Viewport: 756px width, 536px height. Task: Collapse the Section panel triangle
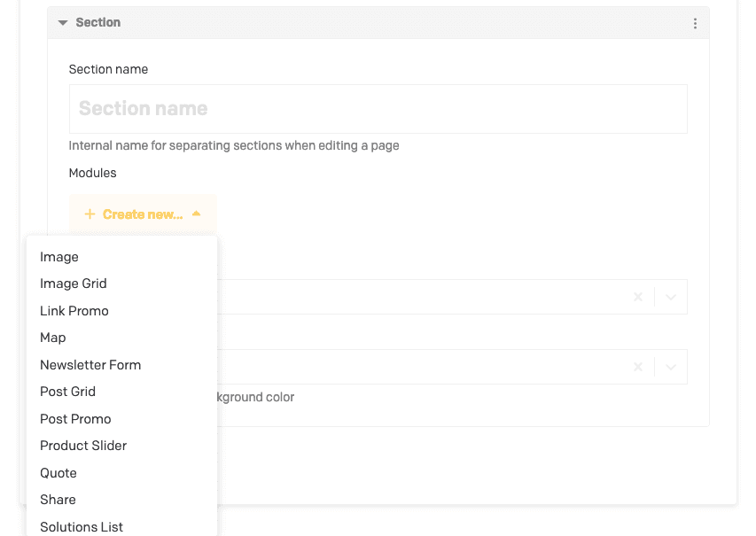(63, 23)
